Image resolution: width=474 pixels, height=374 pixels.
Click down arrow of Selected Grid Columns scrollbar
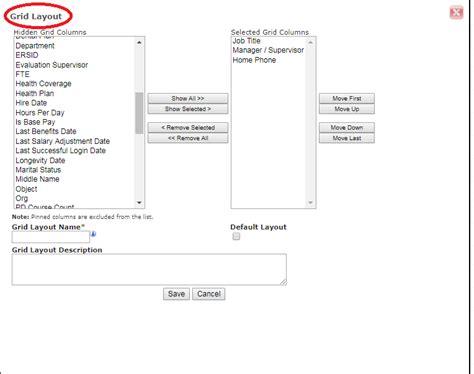tap(310, 202)
